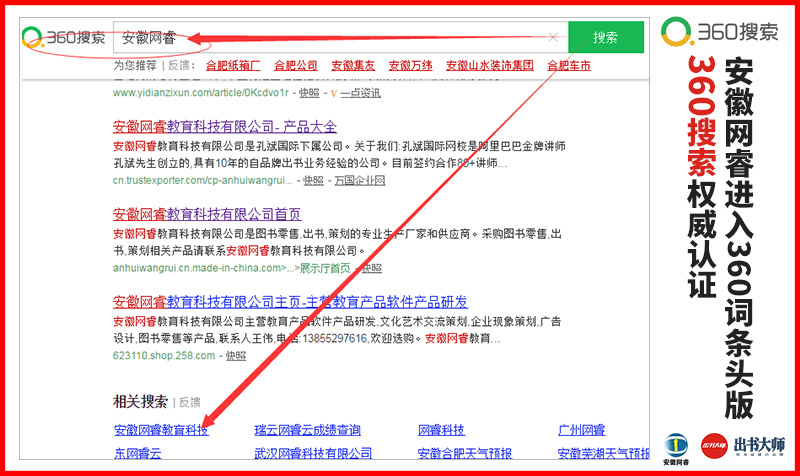Screen dimensions: 800x476
Task: Open result 安徽网睿教育科技有限公司首页
Action: click(x=207, y=214)
